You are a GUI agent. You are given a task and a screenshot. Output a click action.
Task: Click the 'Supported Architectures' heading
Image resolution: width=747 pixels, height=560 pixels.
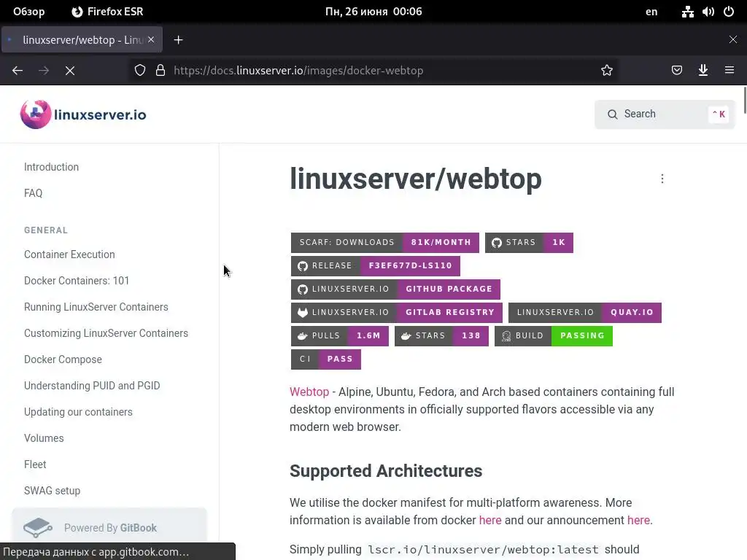386,471
